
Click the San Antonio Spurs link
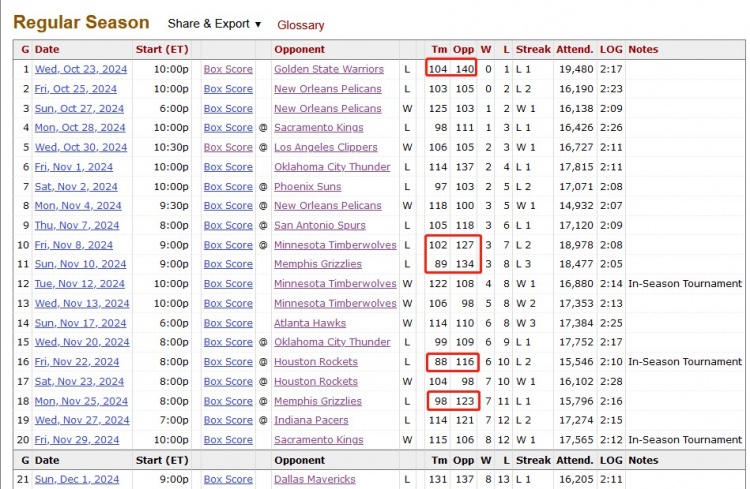coord(319,226)
